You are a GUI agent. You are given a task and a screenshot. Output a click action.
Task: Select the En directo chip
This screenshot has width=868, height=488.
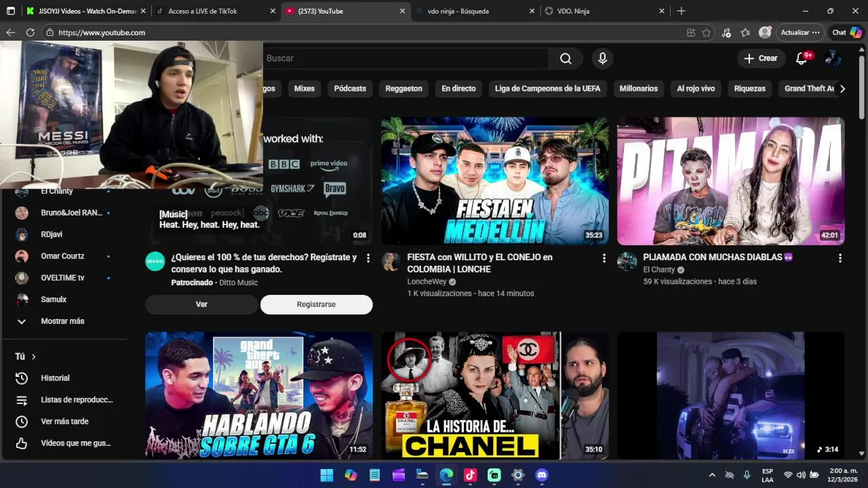(x=458, y=89)
